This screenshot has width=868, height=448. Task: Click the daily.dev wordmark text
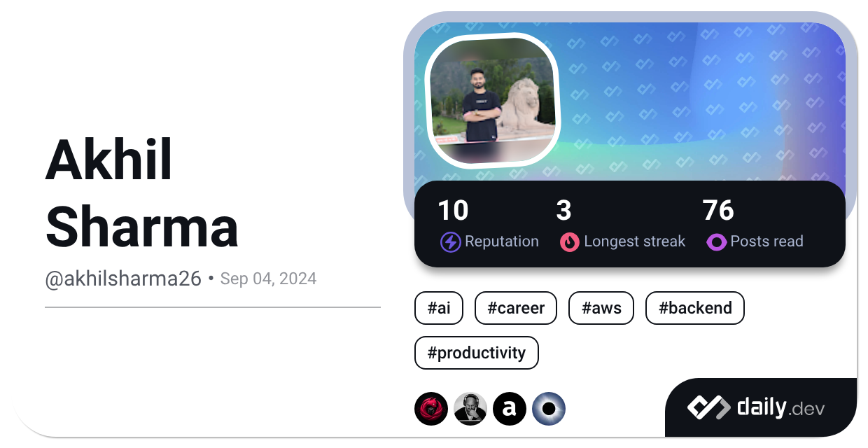(780, 407)
